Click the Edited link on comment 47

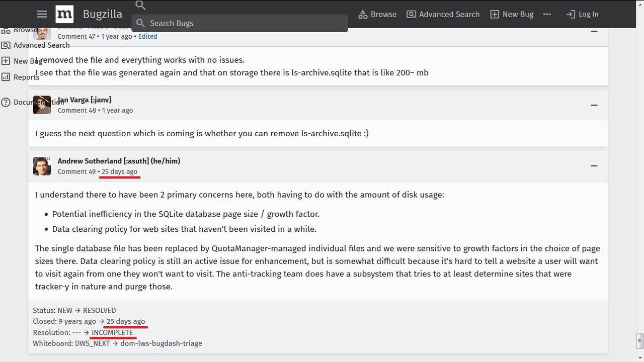(x=148, y=36)
